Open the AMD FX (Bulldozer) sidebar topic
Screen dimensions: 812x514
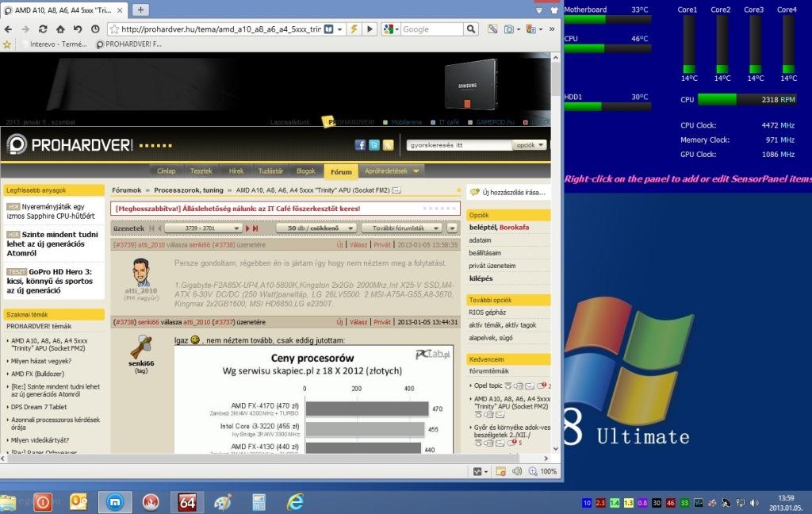click(x=37, y=374)
